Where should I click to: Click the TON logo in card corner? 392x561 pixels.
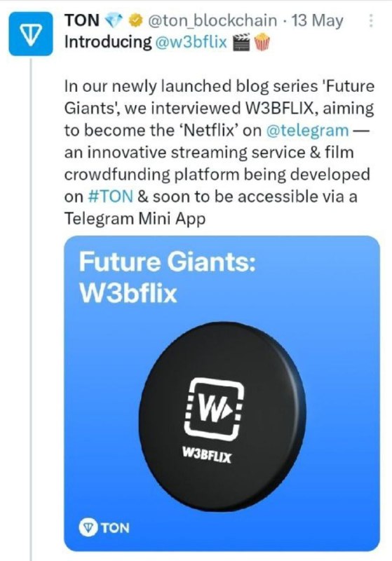pos(104,527)
